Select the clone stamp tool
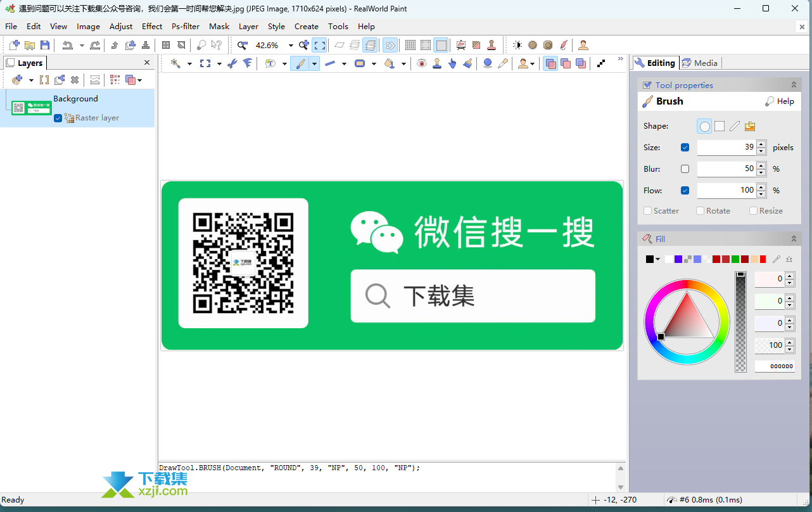 pos(437,63)
